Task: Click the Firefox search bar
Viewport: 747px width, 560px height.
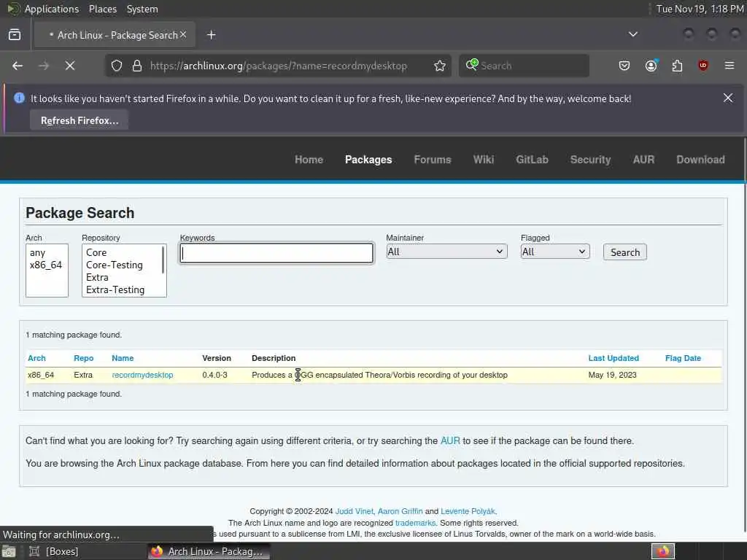Action: (x=524, y=66)
